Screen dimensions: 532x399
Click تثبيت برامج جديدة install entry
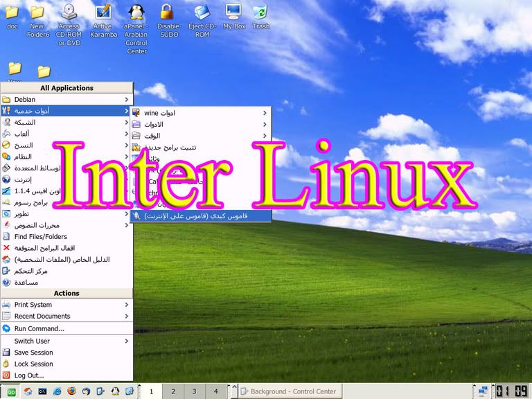(200, 148)
